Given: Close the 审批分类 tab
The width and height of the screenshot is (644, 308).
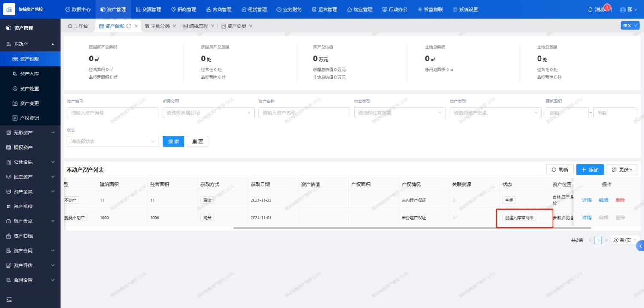Looking at the screenshot, I should coord(174,26).
